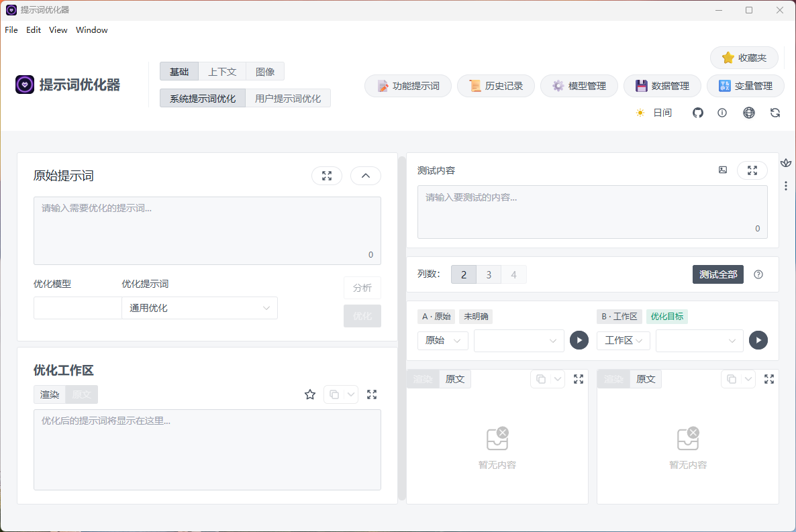
Task: Switch to 用户提示词优化 tab
Action: pyautogui.click(x=288, y=99)
